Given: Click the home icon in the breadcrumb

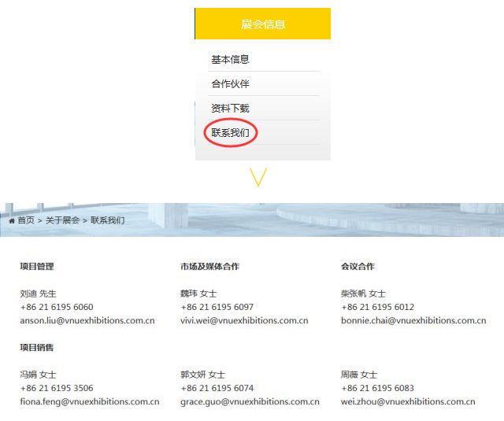Looking at the screenshot, I should click(12, 221).
